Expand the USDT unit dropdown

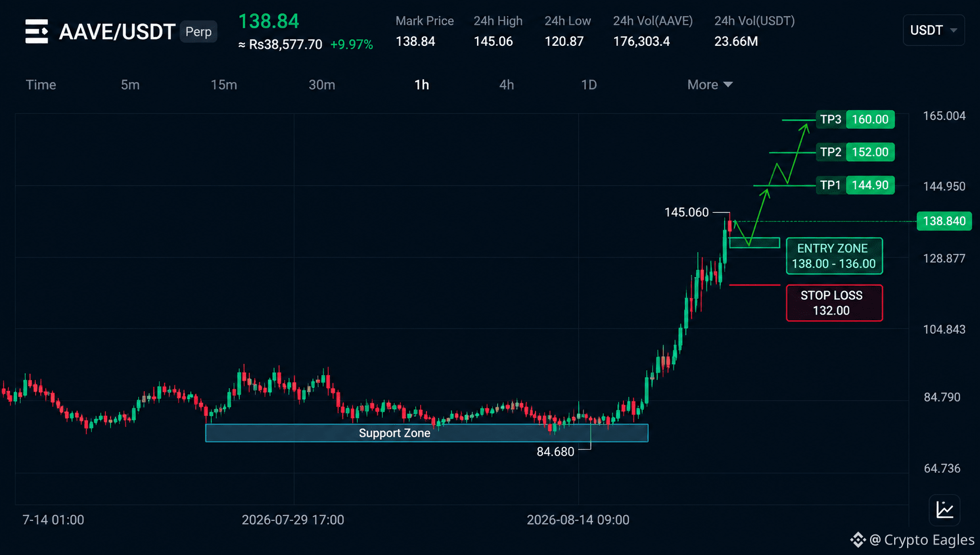(x=934, y=31)
